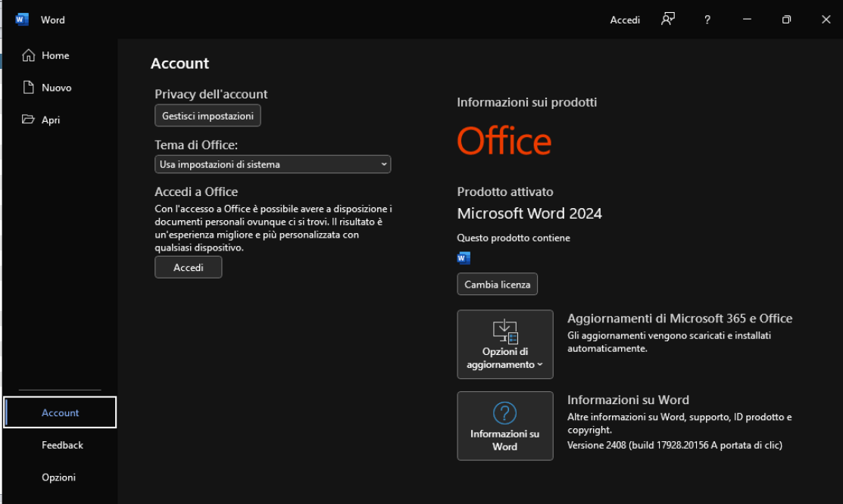
Task: Click Cambia licenza button
Action: [498, 285]
